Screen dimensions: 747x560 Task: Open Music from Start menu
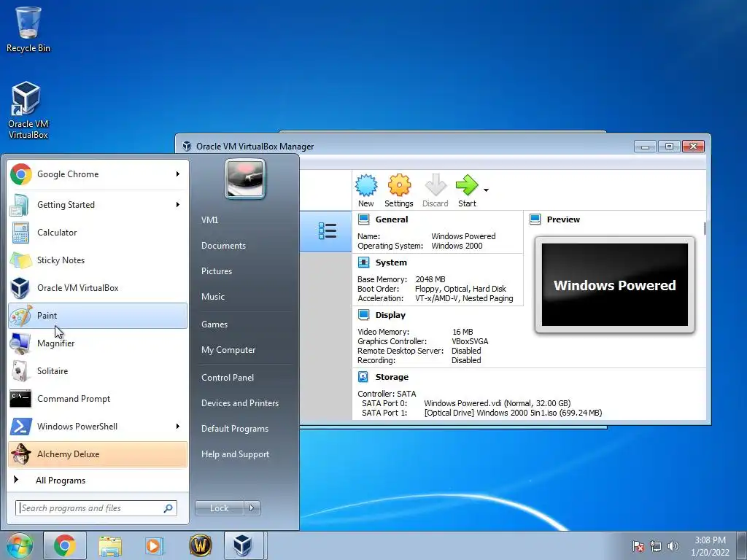213,297
